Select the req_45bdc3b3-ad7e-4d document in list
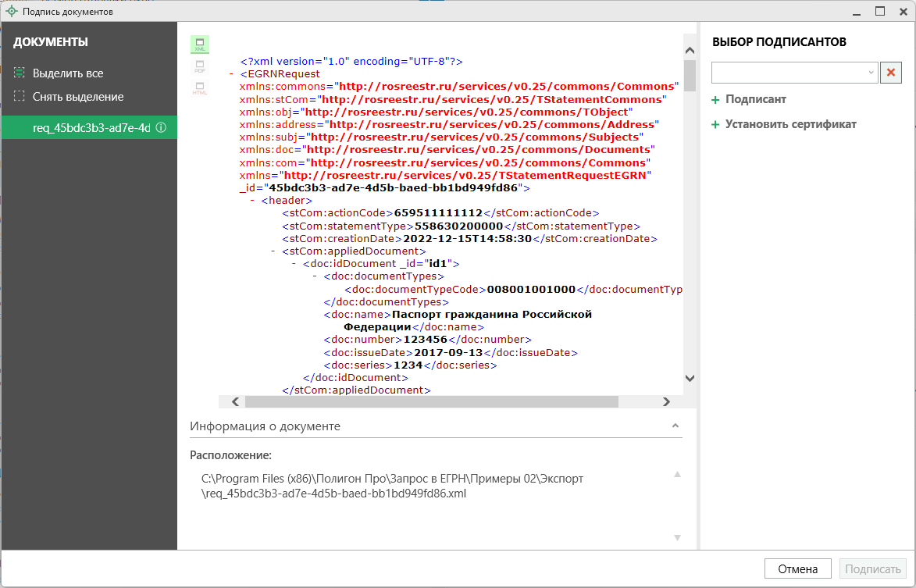Image resolution: width=916 pixels, height=588 pixels. point(90,128)
